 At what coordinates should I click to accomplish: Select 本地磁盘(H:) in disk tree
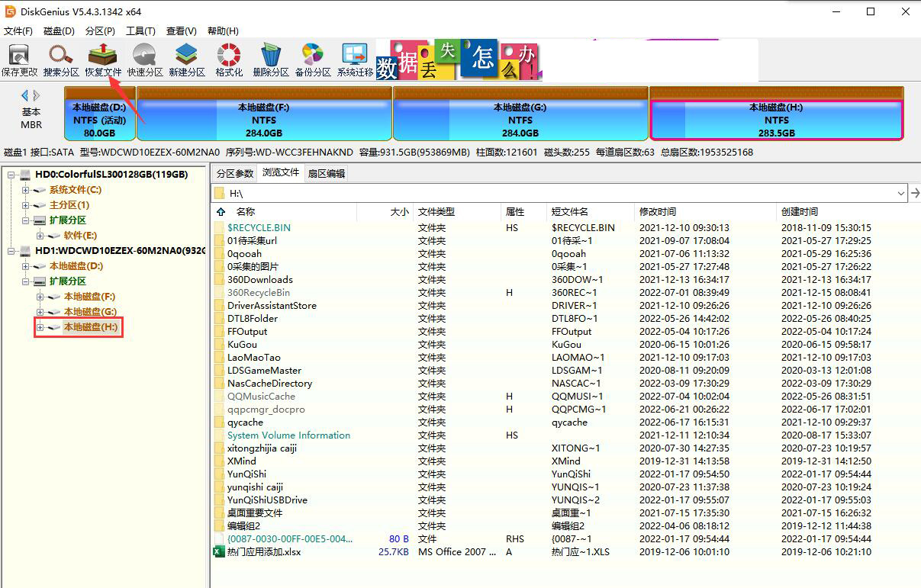(x=90, y=327)
